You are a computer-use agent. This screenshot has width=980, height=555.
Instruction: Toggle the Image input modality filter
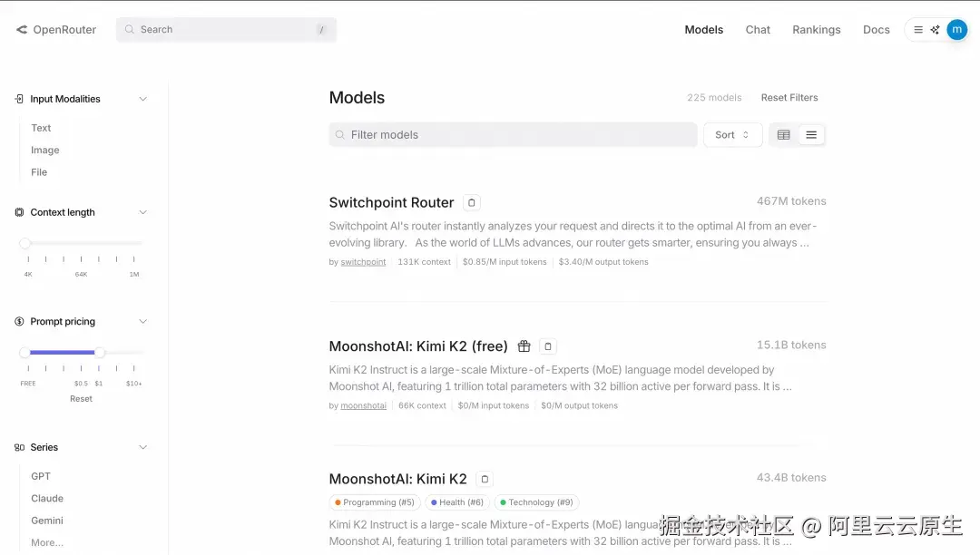click(x=45, y=150)
